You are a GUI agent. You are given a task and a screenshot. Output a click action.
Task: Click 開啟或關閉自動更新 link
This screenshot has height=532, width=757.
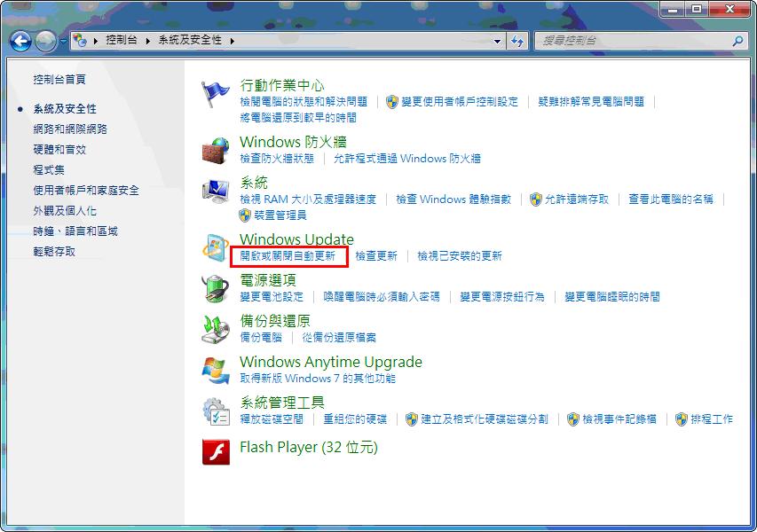(288, 256)
